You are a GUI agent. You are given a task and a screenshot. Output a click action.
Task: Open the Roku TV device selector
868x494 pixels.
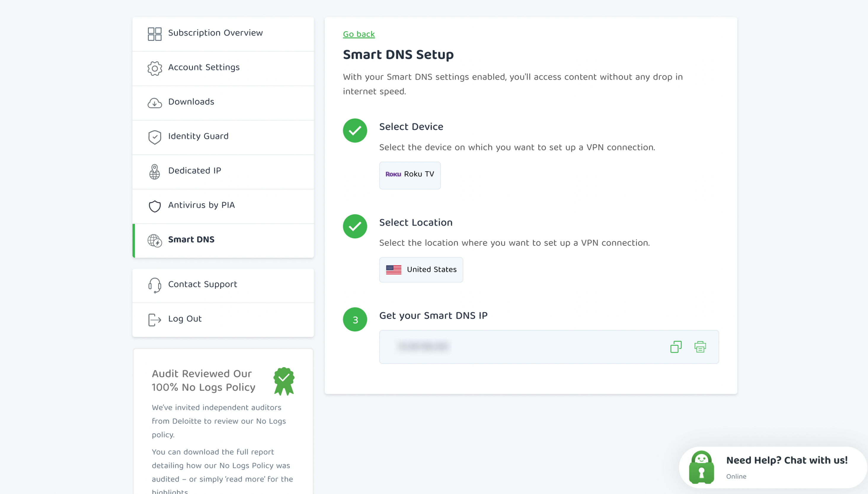(x=410, y=176)
